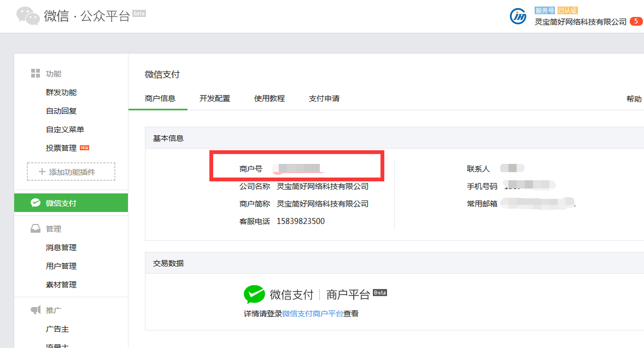This screenshot has height=348, width=644.
Task: Click the 推广 megaphone icon in sidebar
Action: click(x=36, y=310)
